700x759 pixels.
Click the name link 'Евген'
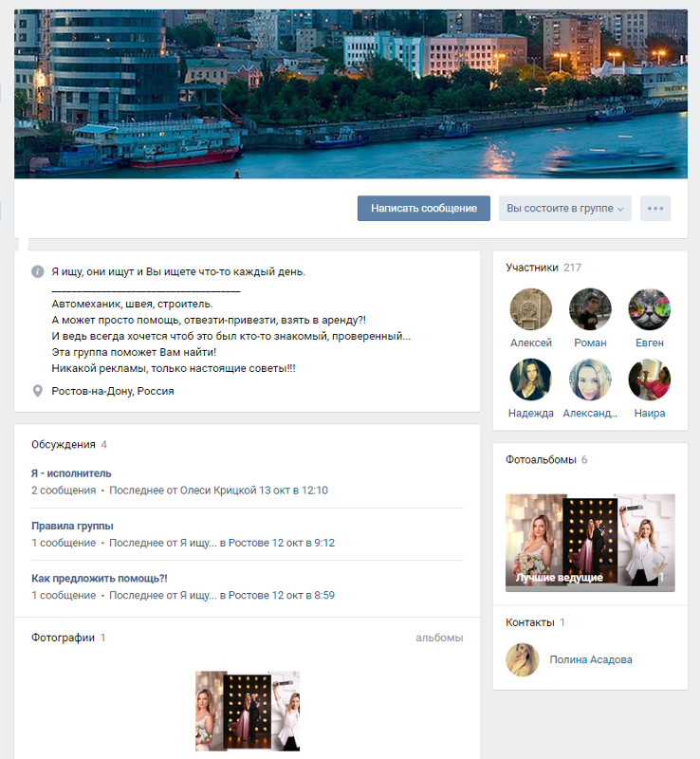point(649,342)
